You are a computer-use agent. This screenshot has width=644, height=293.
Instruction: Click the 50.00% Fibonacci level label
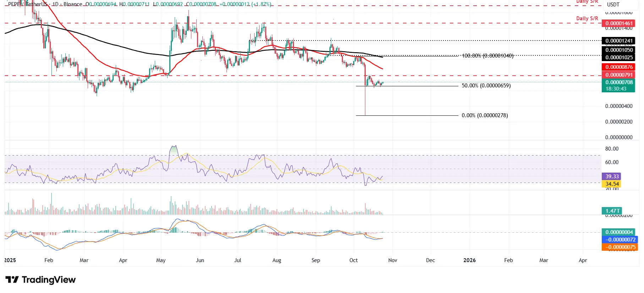coord(486,86)
